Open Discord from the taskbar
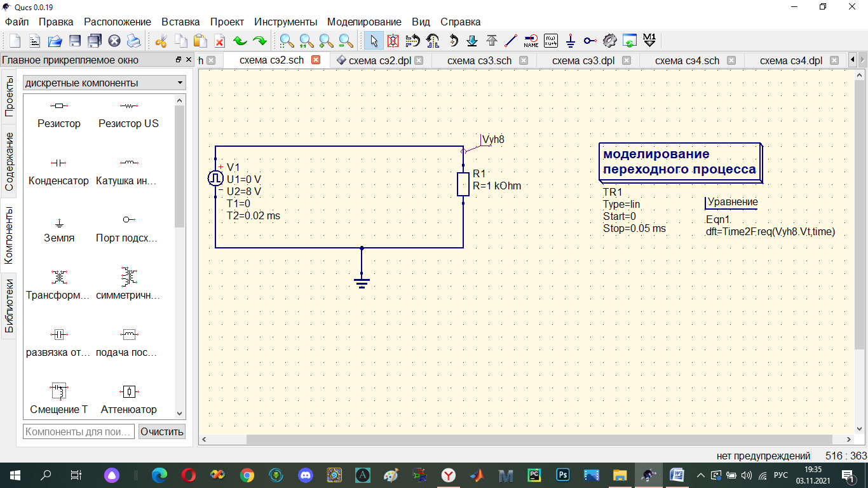This screenshot has width=868, height=488. pos(306,475)
